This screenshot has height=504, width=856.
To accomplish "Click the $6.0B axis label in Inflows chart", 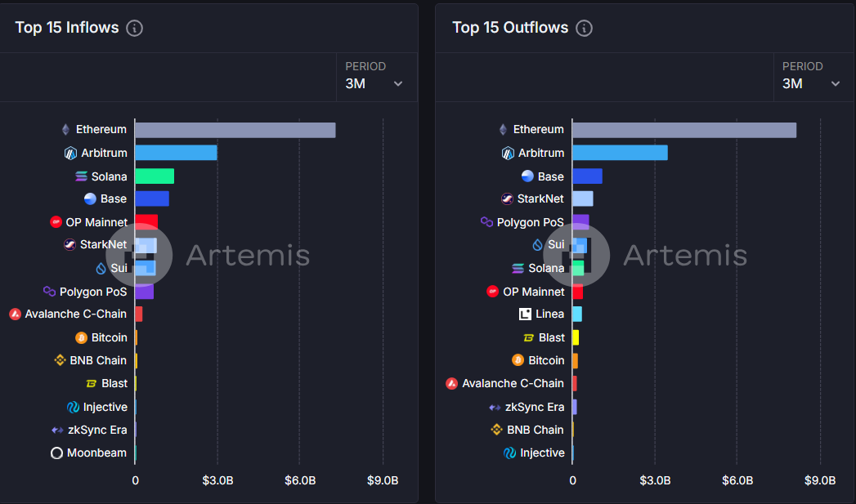I will coord(300,480).
